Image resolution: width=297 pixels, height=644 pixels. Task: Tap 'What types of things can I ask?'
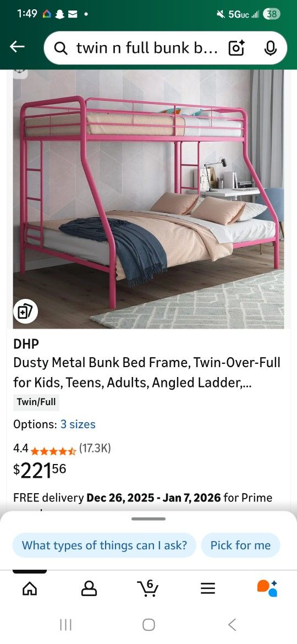(104, 545)
